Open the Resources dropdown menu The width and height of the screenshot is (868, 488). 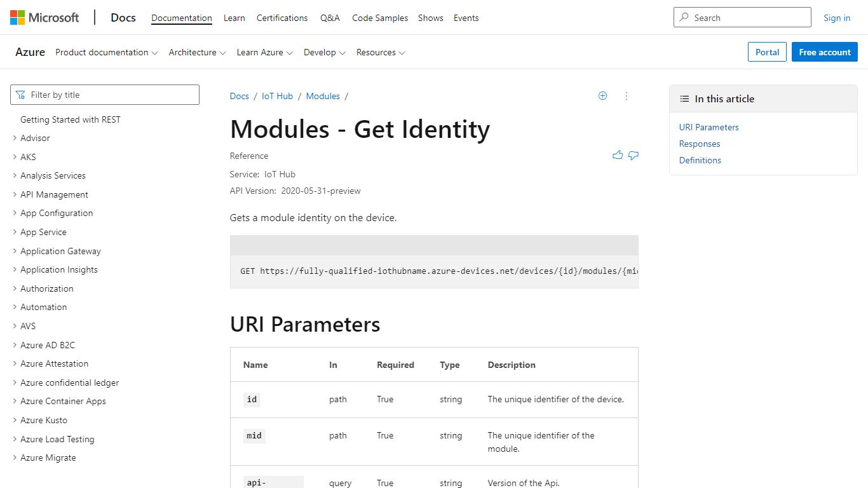point(381,52)
